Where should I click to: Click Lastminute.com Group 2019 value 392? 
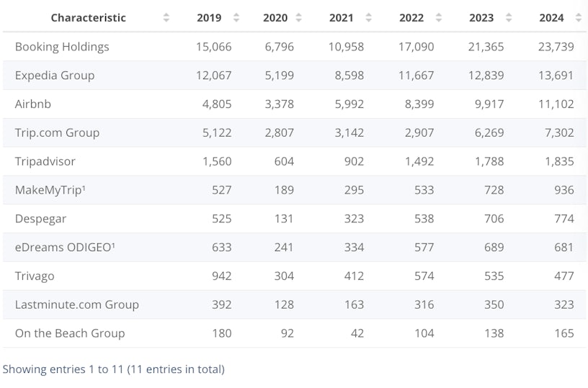coord(222,304)
